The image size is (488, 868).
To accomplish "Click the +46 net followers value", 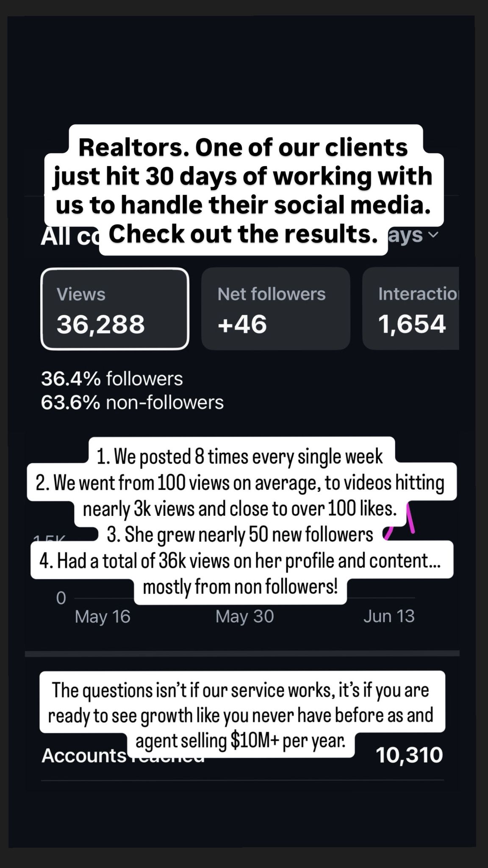I will 242,324.
